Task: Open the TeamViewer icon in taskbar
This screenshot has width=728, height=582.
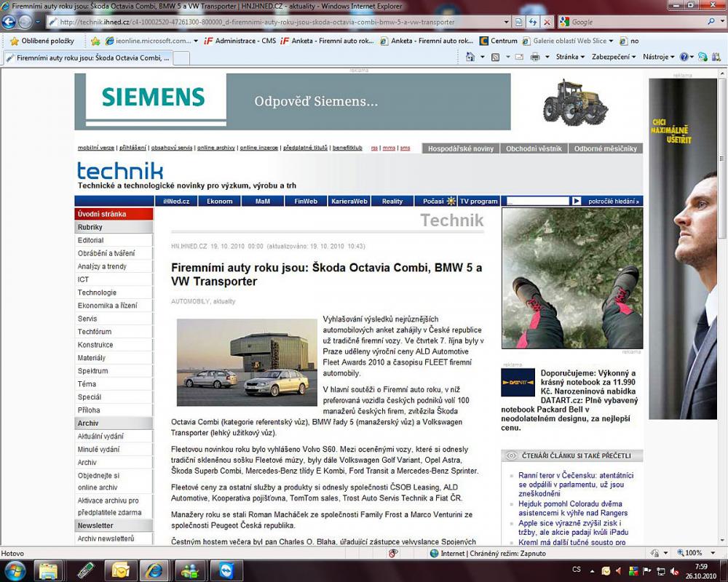Action: pos(226,570)
